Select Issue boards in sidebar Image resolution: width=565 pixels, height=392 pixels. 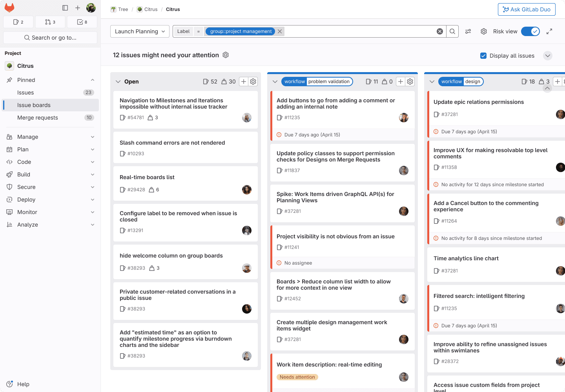click(50, 105)
